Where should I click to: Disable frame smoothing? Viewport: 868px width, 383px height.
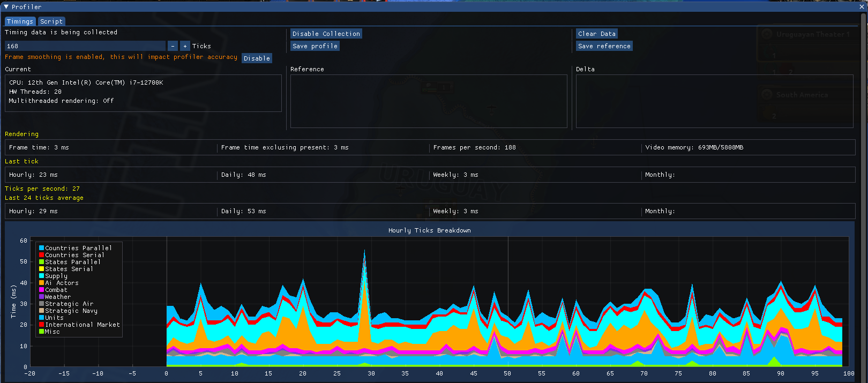click(257, 58)
